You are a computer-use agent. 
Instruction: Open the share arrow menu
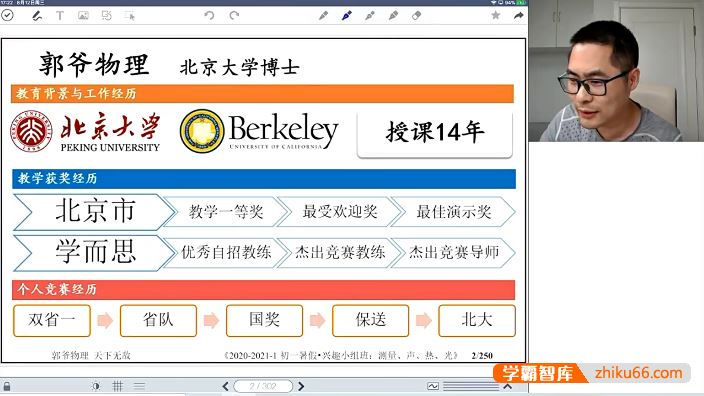click(x=519, y=15)
